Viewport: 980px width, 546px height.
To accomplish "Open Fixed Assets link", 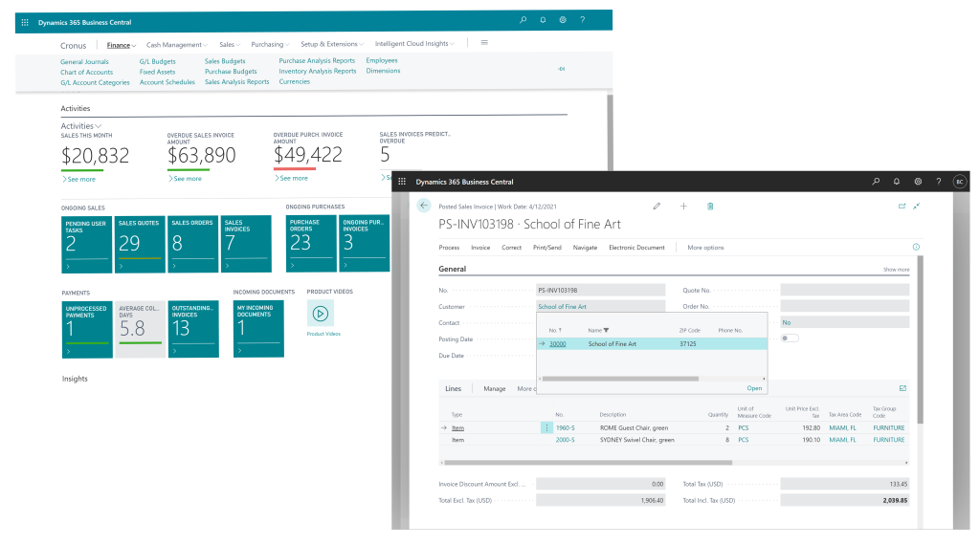I will (157, 72).
